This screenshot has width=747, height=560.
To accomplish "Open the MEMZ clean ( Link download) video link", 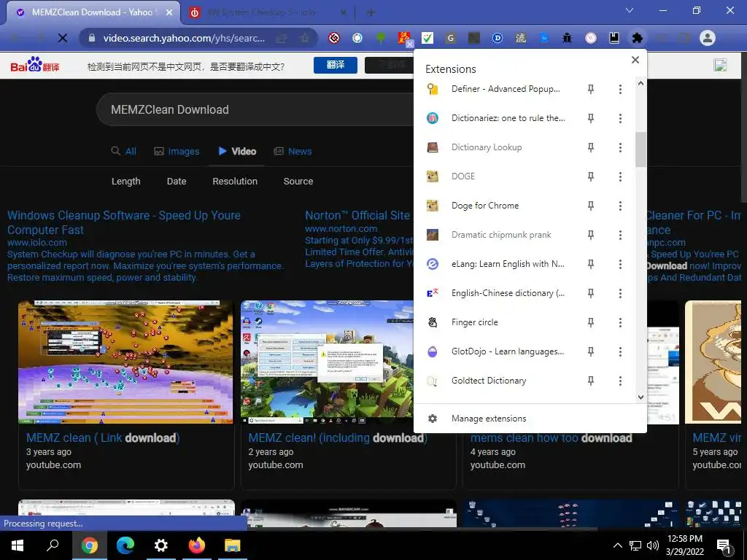I will pos(103,437).
